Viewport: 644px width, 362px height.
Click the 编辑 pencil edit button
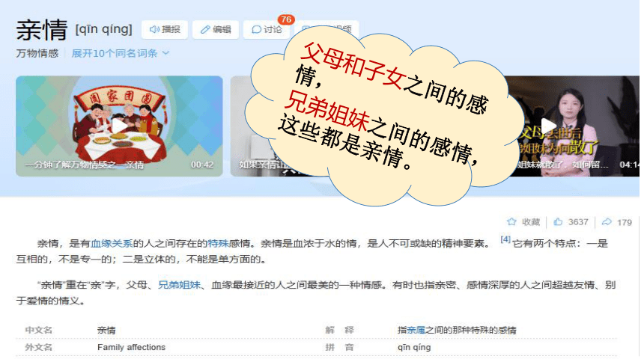[x=216, y=30]
